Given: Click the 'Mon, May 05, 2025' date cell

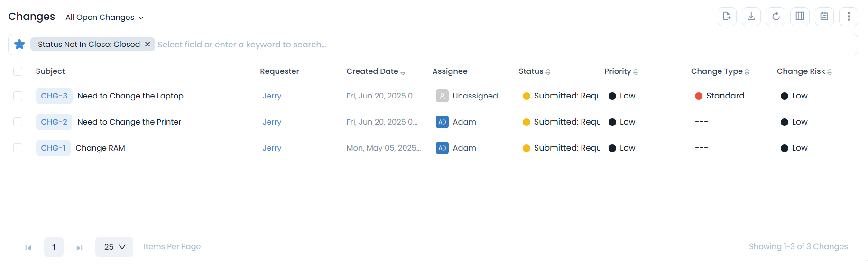Looking at the screenshot, I should (x=384, y=148).
